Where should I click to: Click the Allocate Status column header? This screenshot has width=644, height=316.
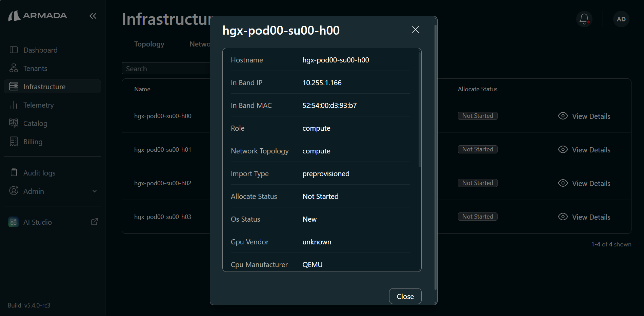(x=478, y=89)
